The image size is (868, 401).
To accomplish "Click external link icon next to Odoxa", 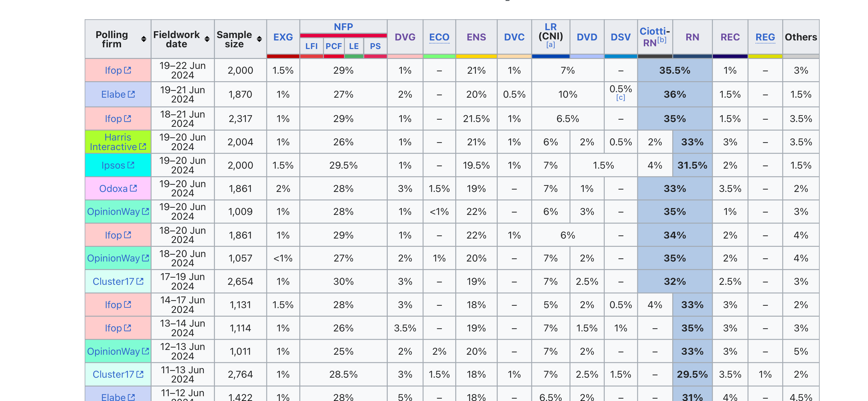I will tap(133, 189).
